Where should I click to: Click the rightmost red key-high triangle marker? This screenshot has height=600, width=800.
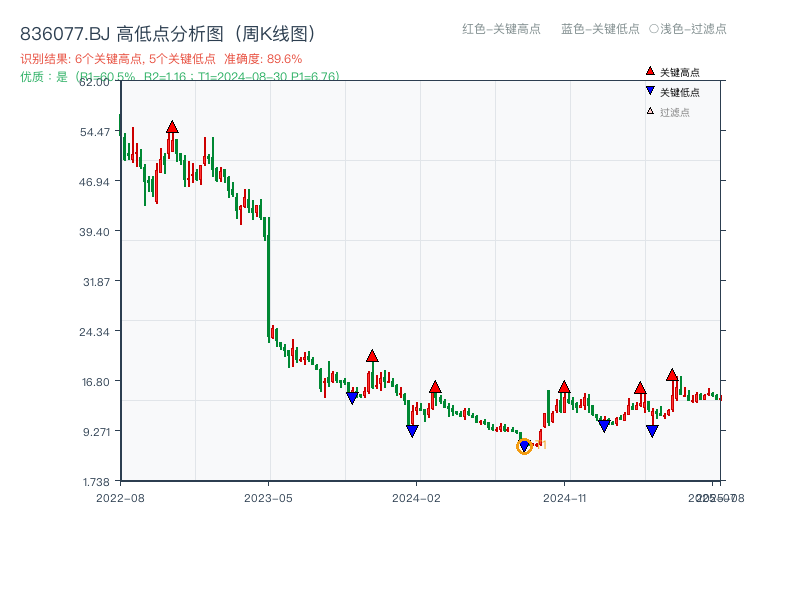pyautogui.click(x=672, y=376)
